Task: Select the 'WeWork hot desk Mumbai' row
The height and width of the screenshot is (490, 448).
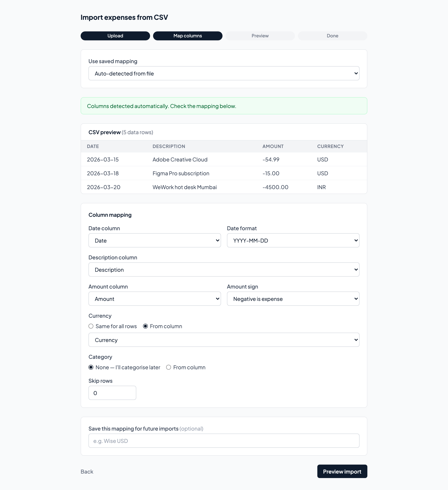Action: coord(185,187)
